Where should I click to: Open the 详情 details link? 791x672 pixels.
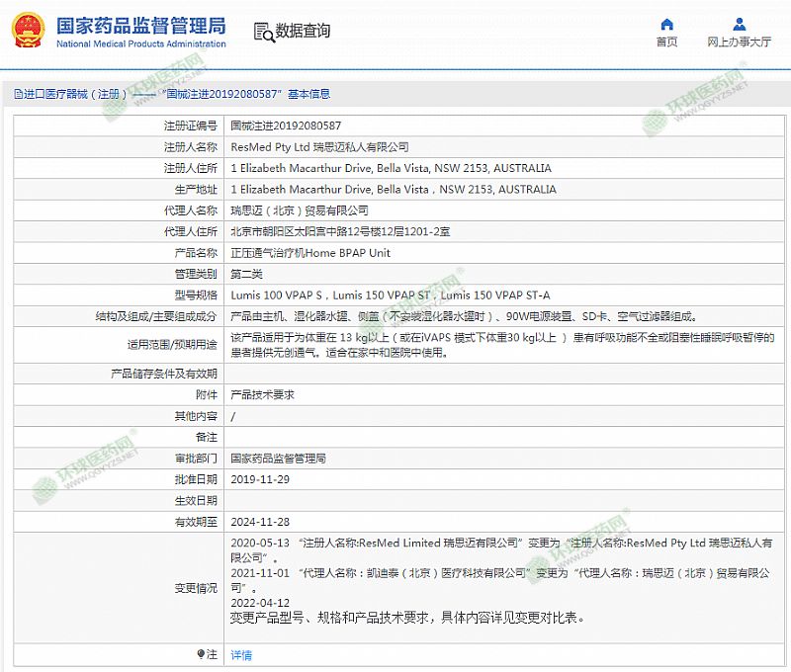click(241, 655)
